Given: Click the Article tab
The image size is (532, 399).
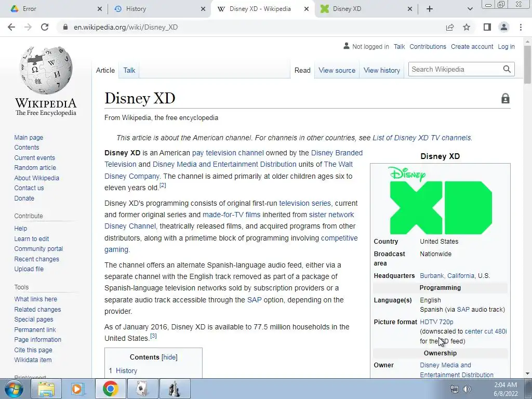Looking at the screenshot, I should click(x=105, y=70).
